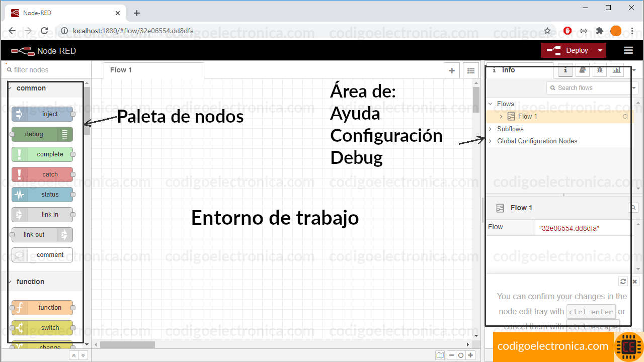This screenshot has width=644, height=362.
Task: Open the main hamburger menu
Action: point(628,50)
